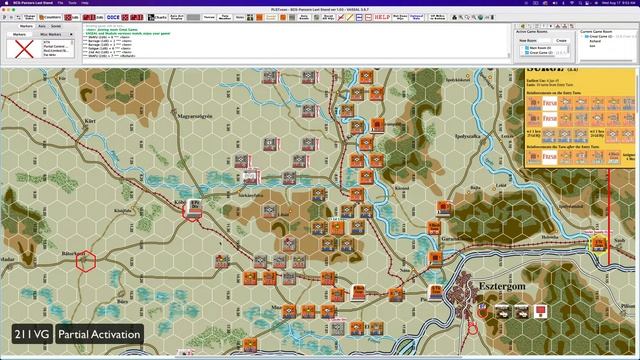Select Fat Mkr in markers list
Viewport: 640px width, 360px height.
(x=49, y=55)
